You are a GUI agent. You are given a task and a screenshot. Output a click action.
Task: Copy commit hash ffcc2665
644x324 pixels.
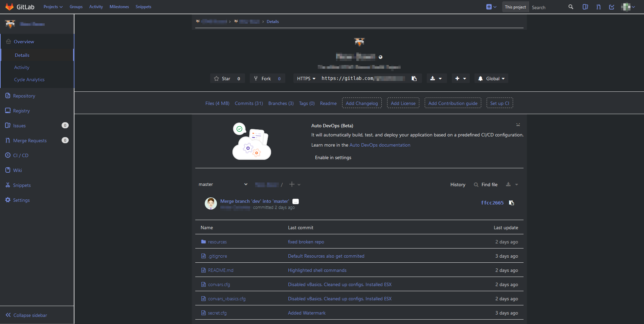[x=512, y=202]
